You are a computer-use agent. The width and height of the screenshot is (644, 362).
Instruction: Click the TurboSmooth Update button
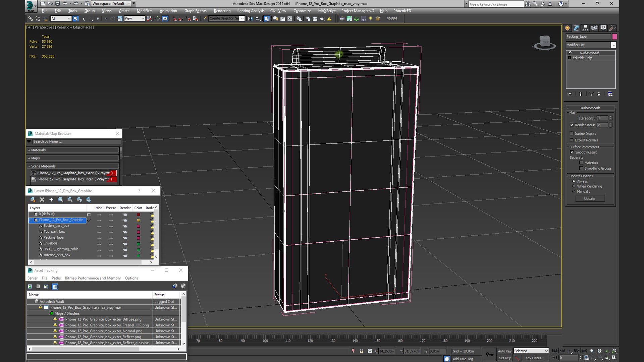pos(590,199)
